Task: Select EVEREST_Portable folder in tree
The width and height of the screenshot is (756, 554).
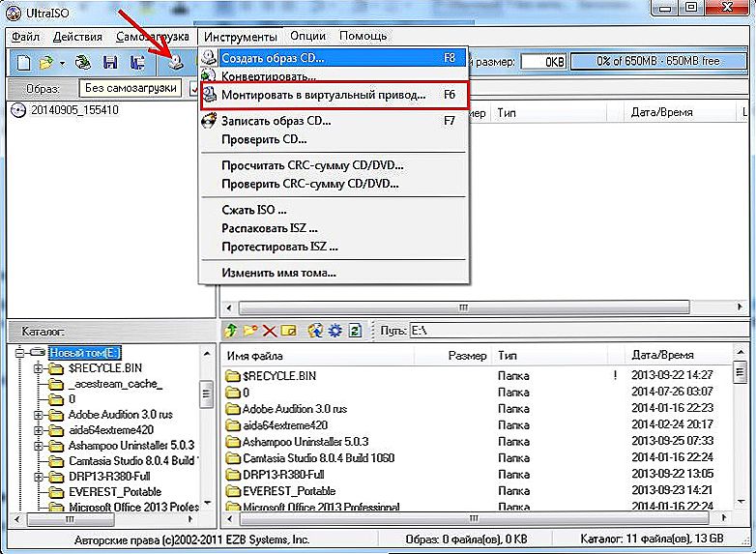Action: (115, 492)
